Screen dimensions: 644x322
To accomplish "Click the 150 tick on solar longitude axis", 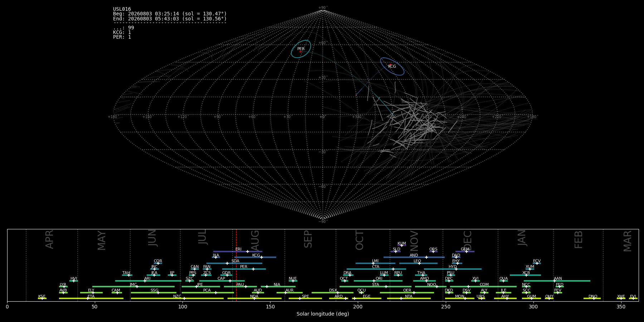I will point(270,307).
